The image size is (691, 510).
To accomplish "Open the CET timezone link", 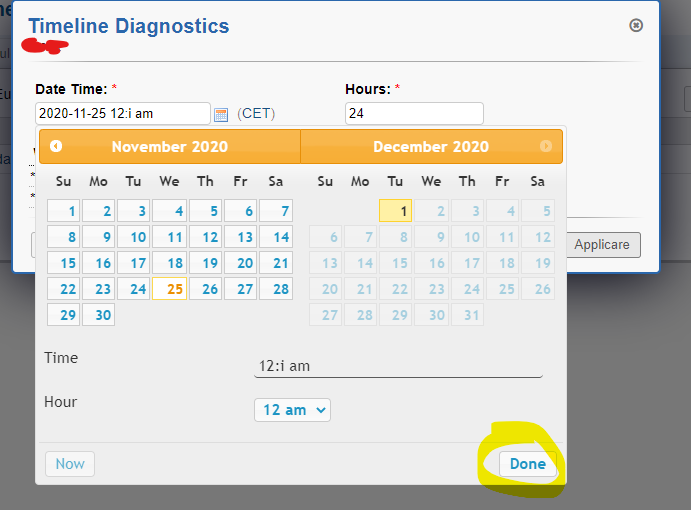I will point(256,114).
